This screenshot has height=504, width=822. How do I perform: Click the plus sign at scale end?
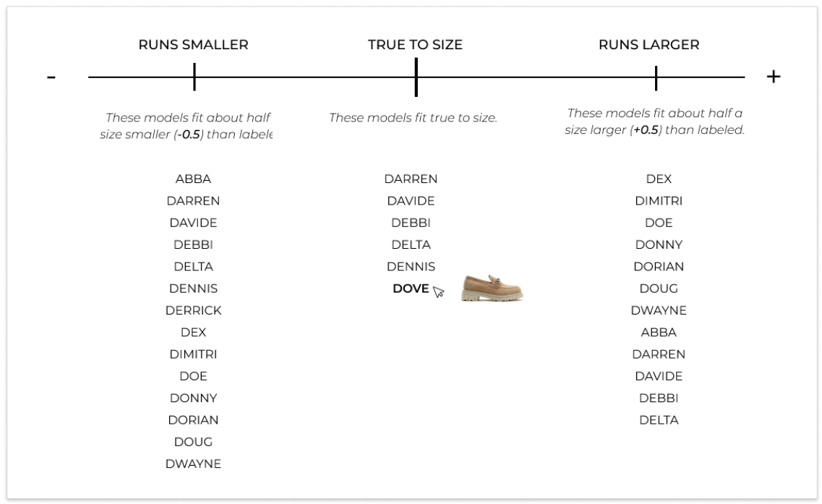774,77
